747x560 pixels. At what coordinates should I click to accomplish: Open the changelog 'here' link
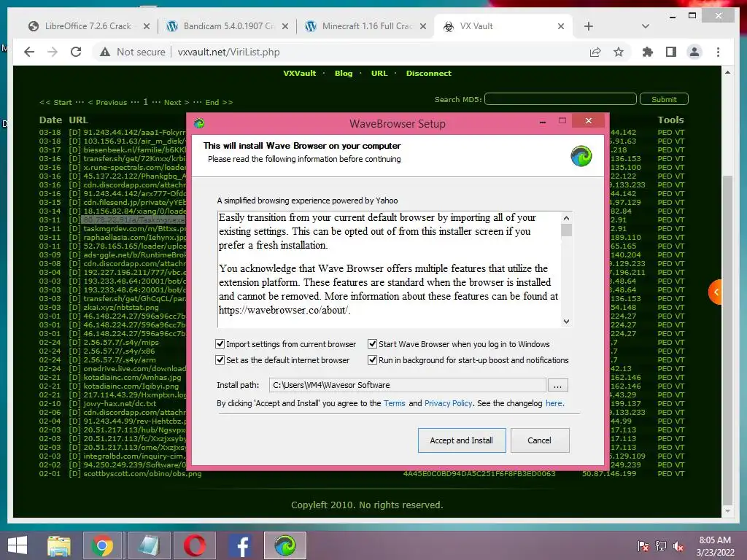click(554, 403)
